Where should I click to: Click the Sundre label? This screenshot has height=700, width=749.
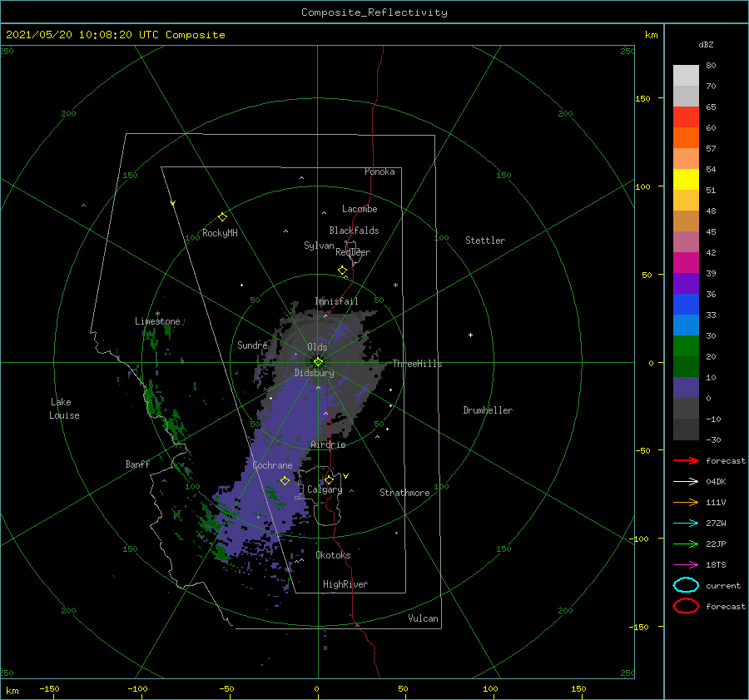coord(252,345)
